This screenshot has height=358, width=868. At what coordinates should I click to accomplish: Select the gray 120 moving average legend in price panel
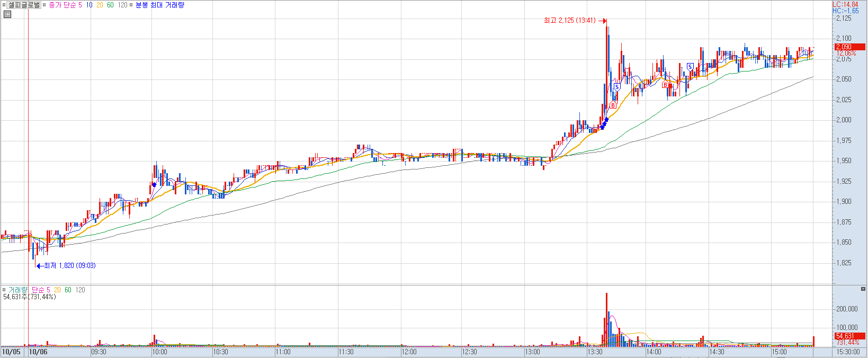pyautogui.click(x=122, y=5)
